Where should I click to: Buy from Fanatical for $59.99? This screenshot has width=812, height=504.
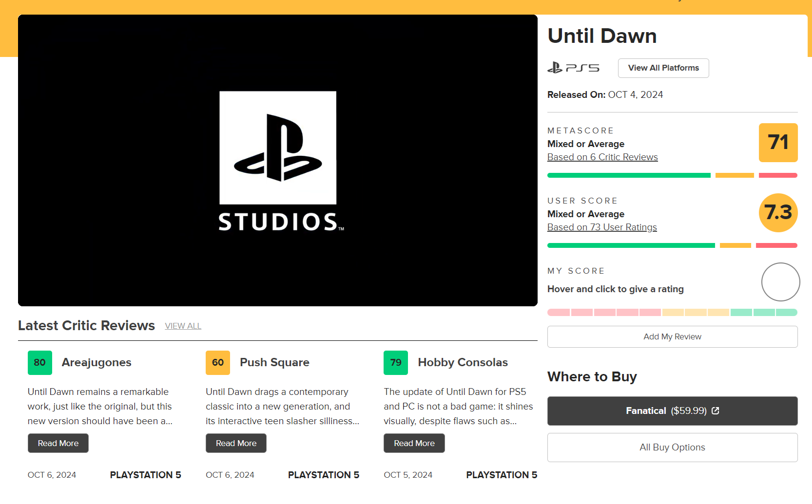[x=672, y=411]
